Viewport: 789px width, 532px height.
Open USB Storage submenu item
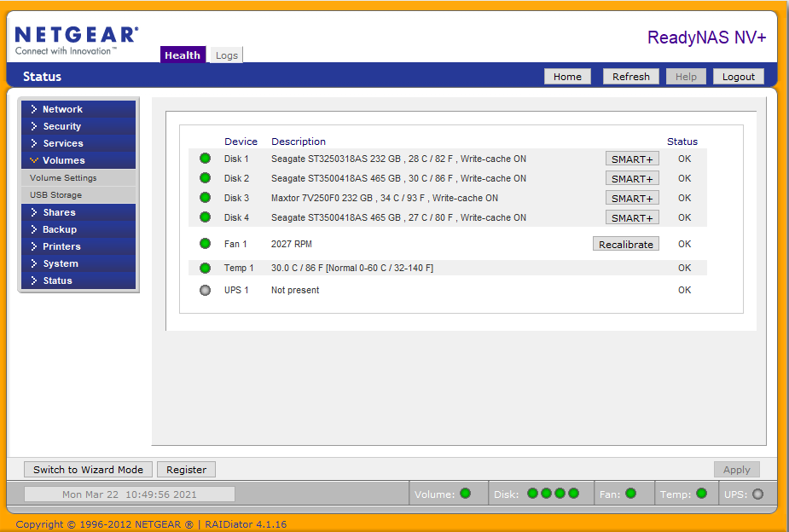(55, 195)
